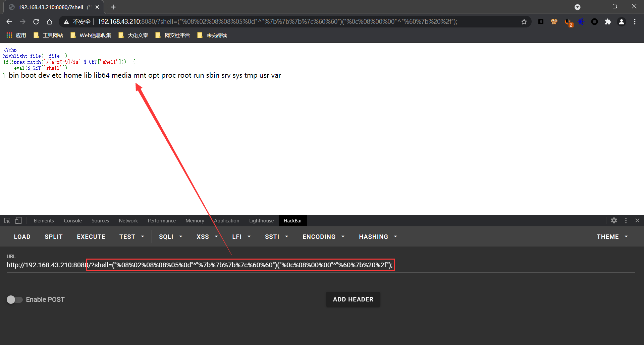The image size is (644, 345).
Task: Switch to the Network tab
Action: pos(128,220)
